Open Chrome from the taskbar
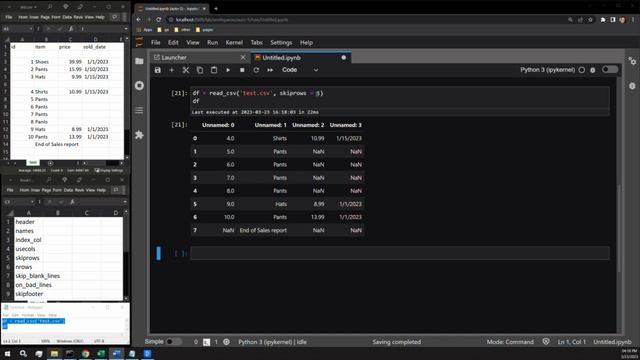Screen dimensions: 640x360 tap(85, 353)
